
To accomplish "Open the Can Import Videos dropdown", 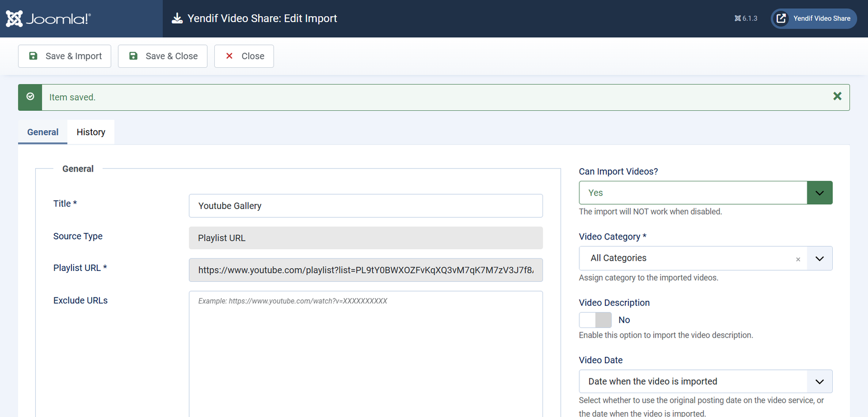I will (x=705, y=193).
